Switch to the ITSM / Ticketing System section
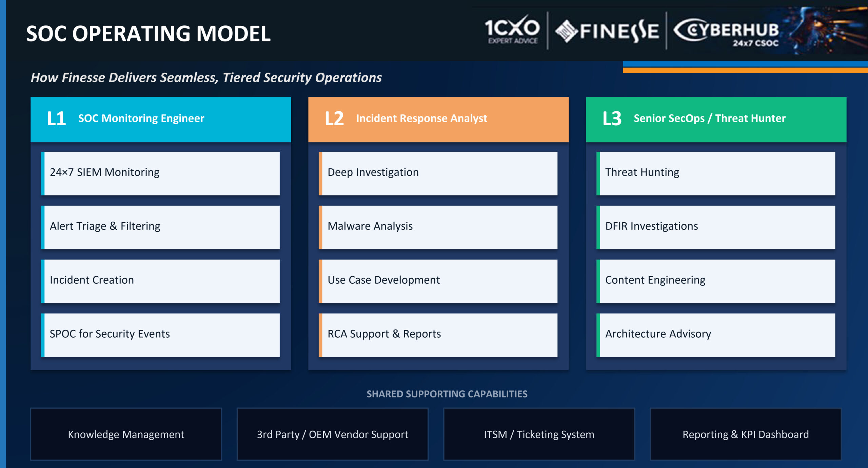The width and height of the screenshot is (868, 468). [x=539, y=434]
